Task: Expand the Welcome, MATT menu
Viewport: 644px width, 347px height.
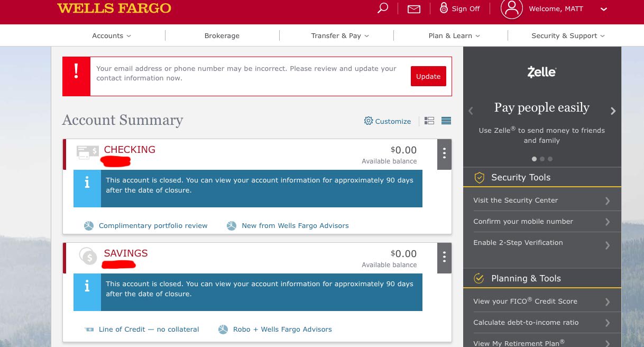Action: pos(603,9)
